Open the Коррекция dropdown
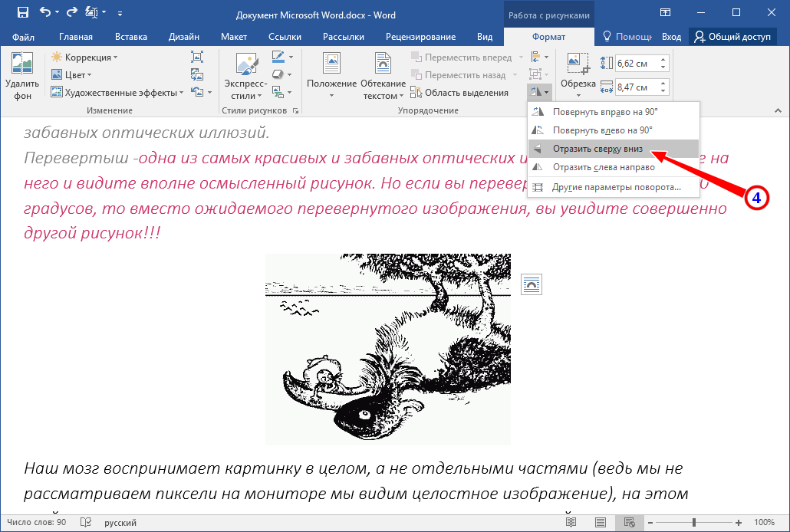Image resolution: width=790 pixels, height=532 pixels. pyautogui.click(x=84, y=57)
